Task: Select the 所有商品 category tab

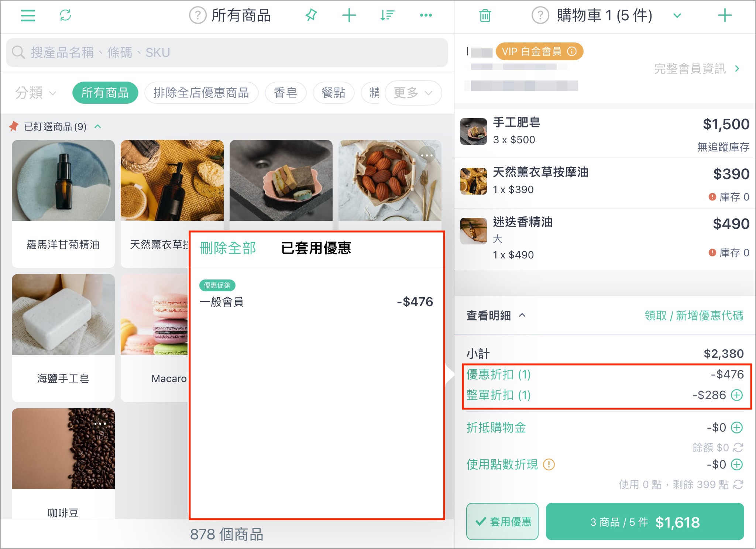Action: coord(105,93)
